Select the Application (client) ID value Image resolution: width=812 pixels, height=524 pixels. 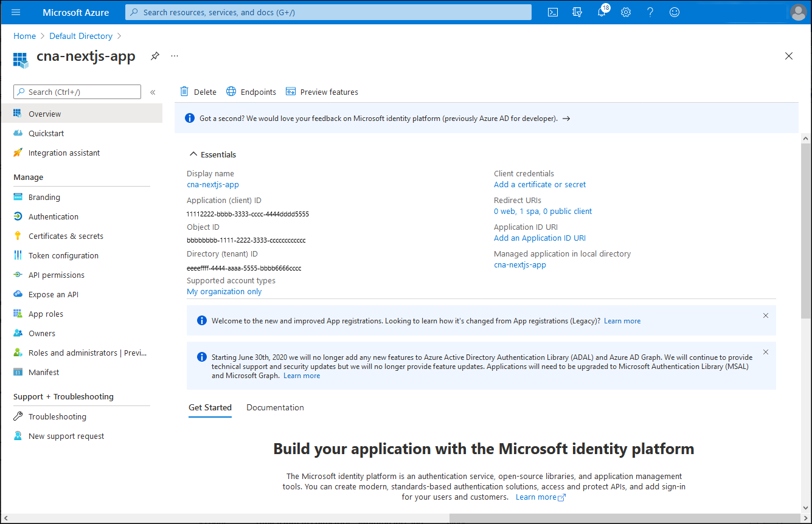pos(248,214)
